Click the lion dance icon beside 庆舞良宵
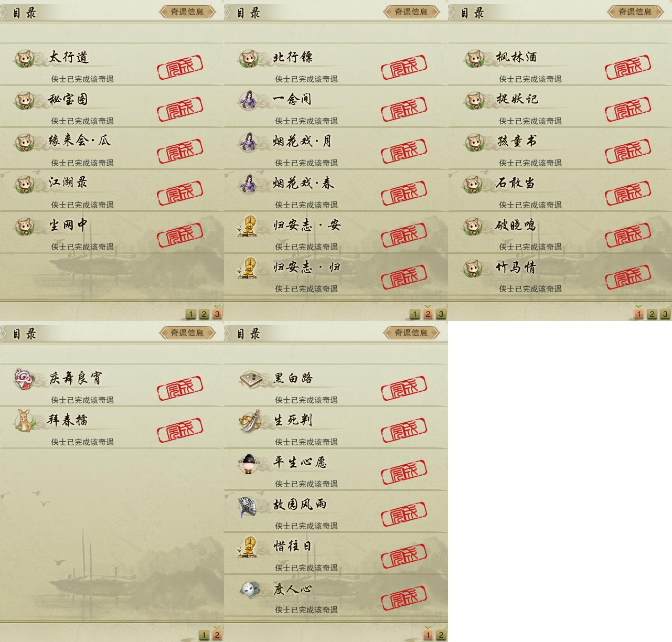The image size is (672, 642). coord(24,378)
